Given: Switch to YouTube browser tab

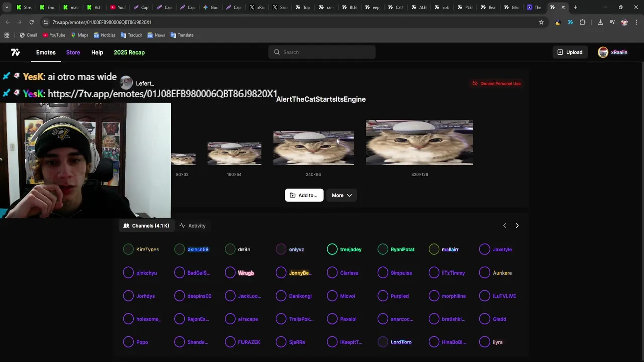Looking at the screenshot, I should pos(117,7).
